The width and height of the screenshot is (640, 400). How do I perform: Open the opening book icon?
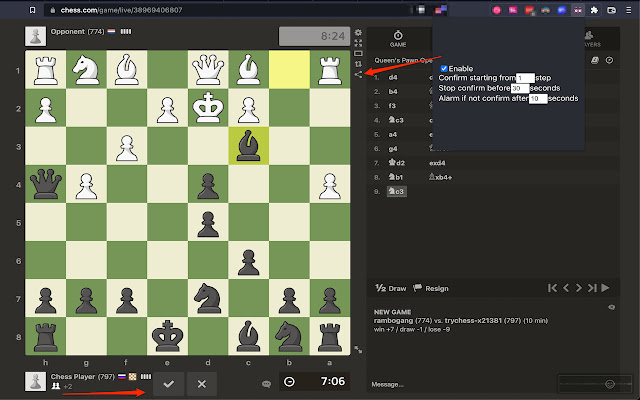click(x=595, y=60)
